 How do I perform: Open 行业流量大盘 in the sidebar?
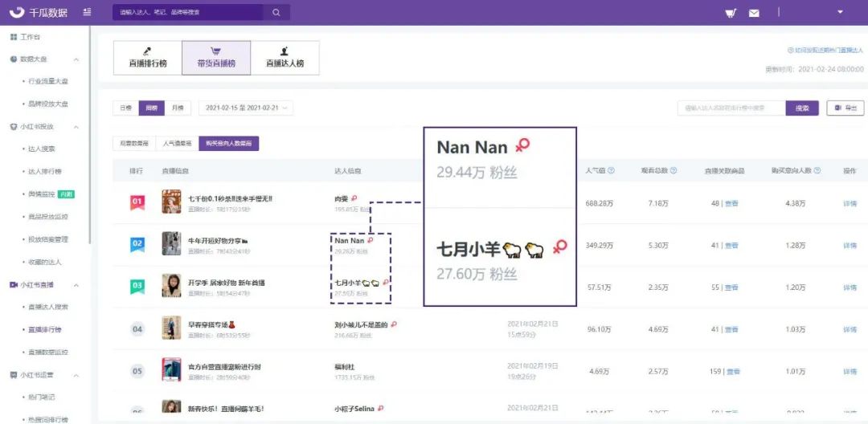click(47, 81)
